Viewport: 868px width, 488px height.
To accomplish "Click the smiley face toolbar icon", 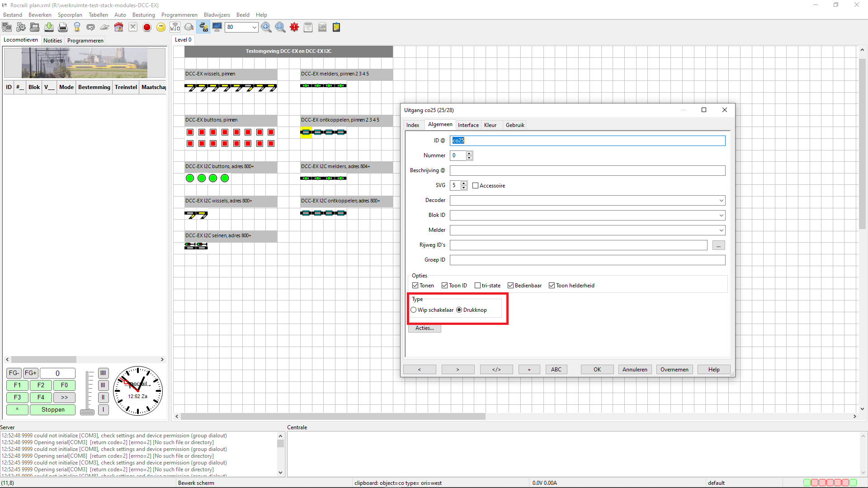I will 161,28.
